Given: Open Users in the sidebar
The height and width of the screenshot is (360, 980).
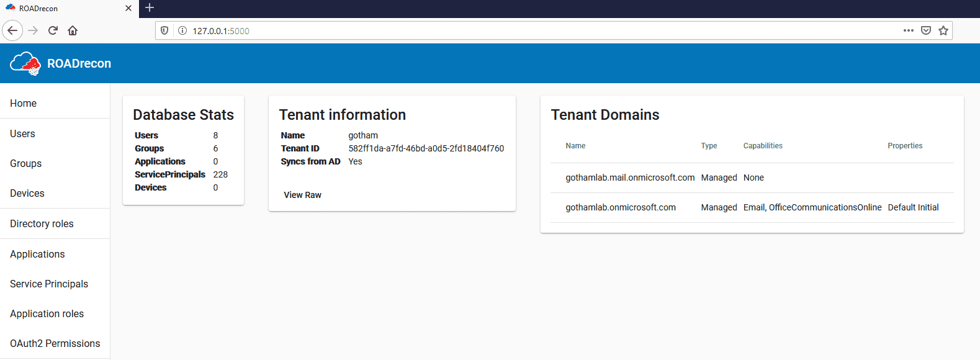Looking at the screenshot, I should (x=55, y=133).
